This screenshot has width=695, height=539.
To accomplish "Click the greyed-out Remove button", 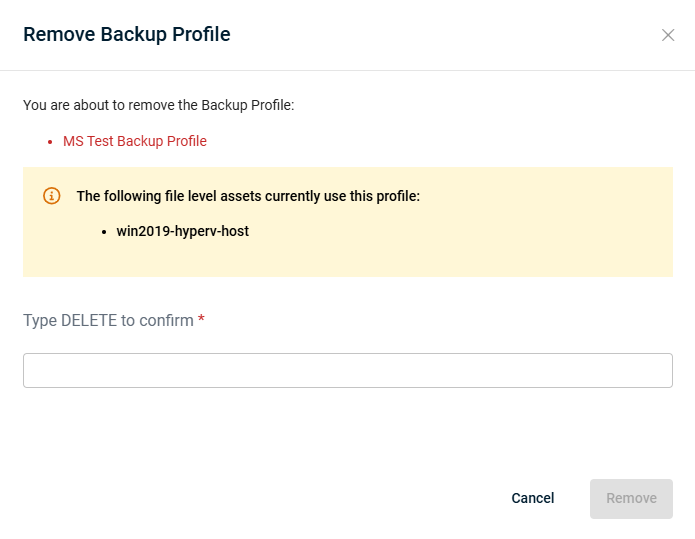I will click(x=631, y=498).
